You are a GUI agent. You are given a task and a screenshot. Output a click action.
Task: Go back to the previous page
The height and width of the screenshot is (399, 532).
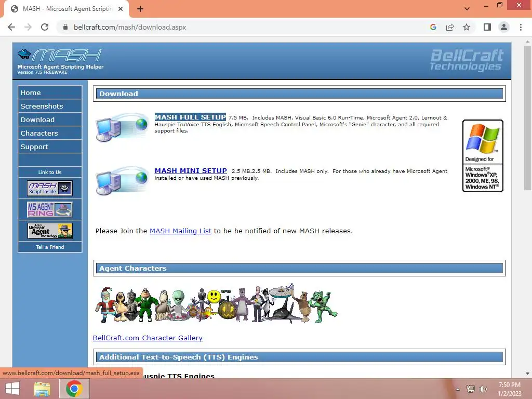pyautogui.click(x=11, y=27)
